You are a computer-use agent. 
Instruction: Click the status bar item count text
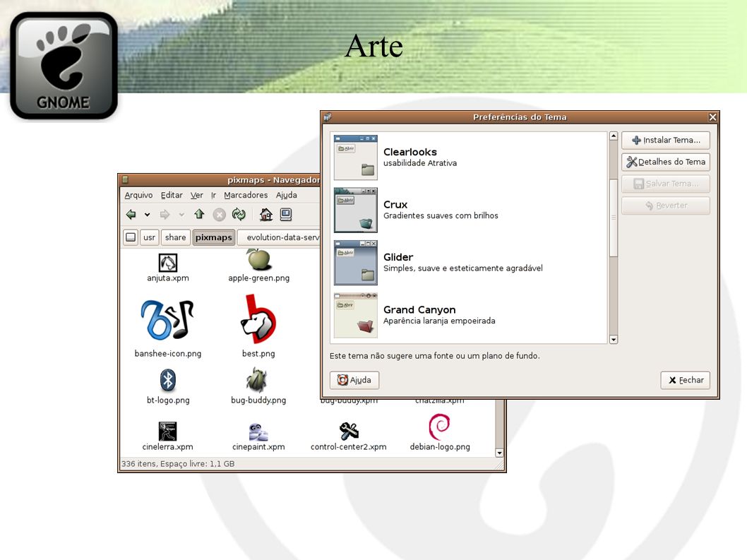click(x=178, y=464)
